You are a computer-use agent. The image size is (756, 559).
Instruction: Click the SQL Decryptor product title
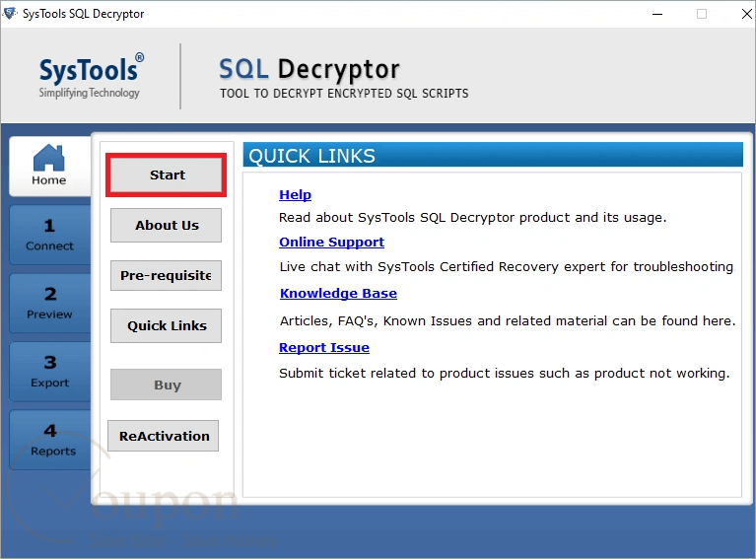tap(309, 69)
